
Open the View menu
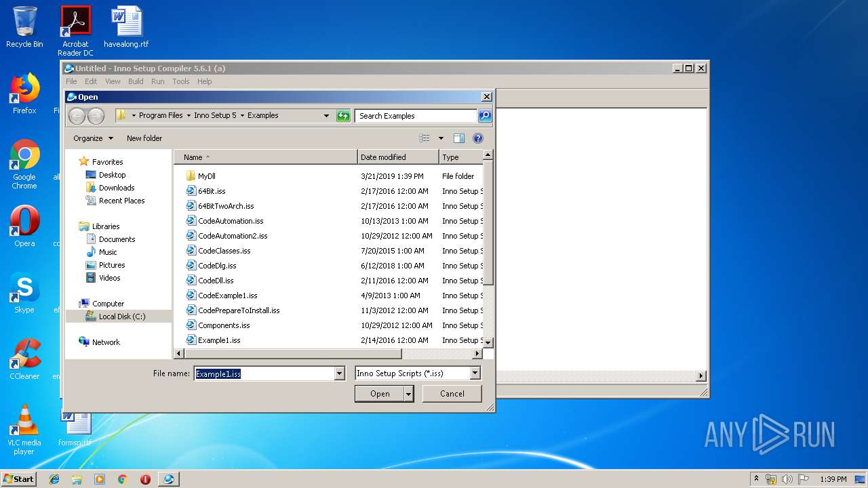pyautogui.click(x=113, y=81)
